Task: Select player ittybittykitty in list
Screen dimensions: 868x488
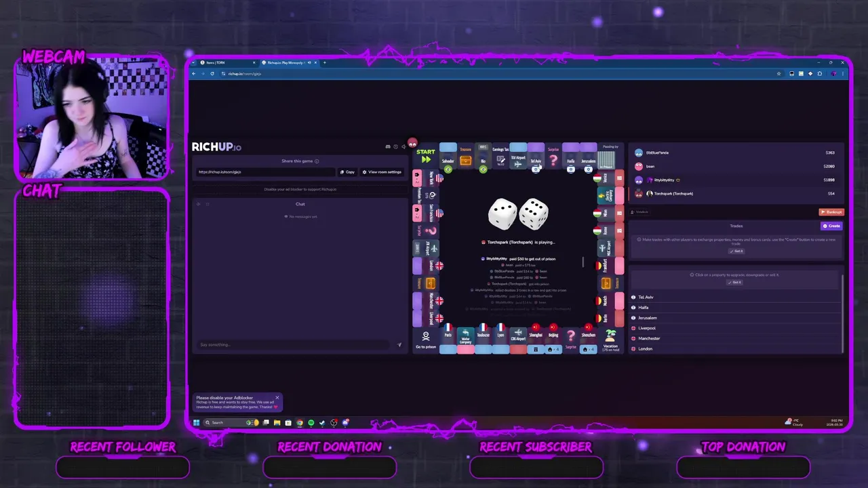Action: [x=735, y=180]
